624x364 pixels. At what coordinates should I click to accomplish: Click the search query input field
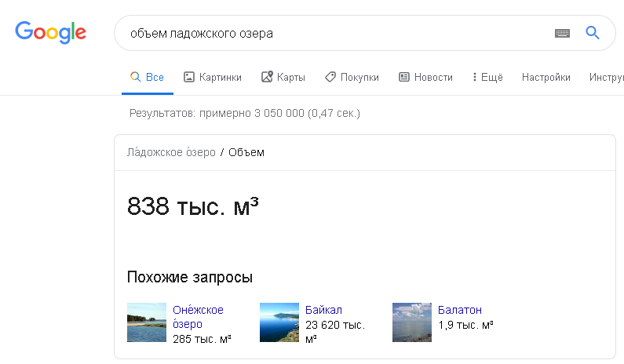[330, 34]
